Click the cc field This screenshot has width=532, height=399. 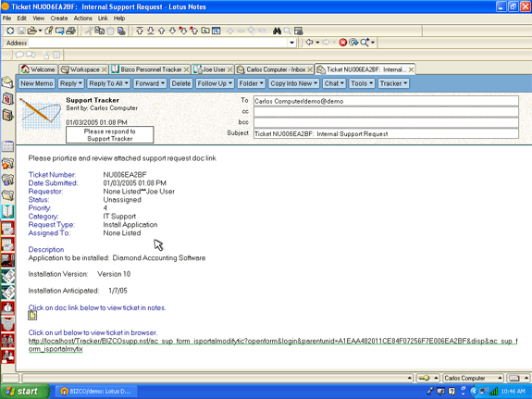[x=386, y=112]
